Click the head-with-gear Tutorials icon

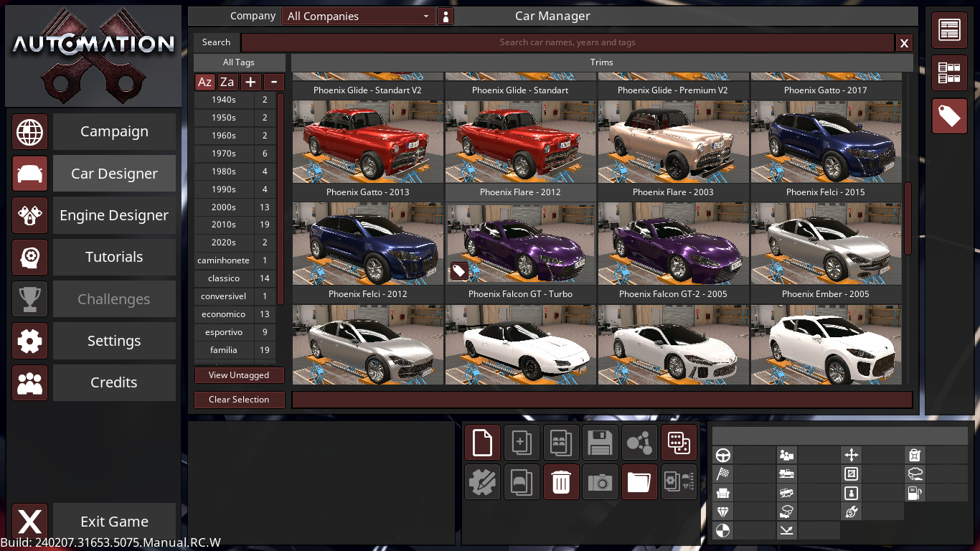point(30,257)
